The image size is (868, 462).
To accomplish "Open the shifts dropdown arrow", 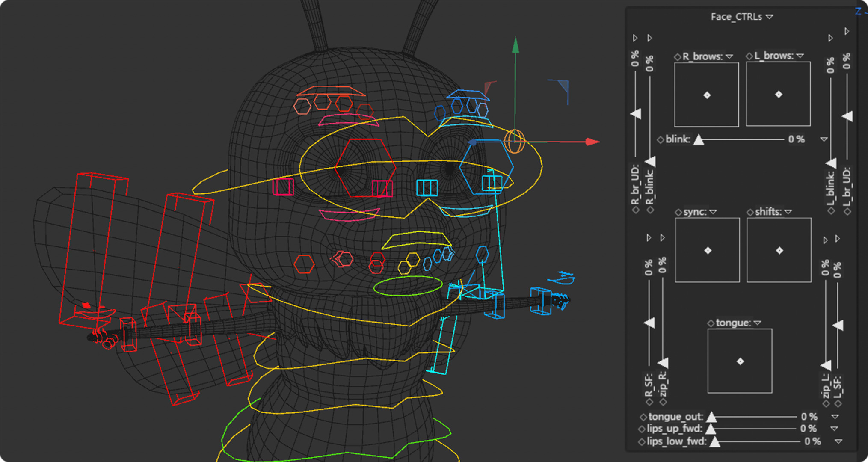I will coord(788,212).
